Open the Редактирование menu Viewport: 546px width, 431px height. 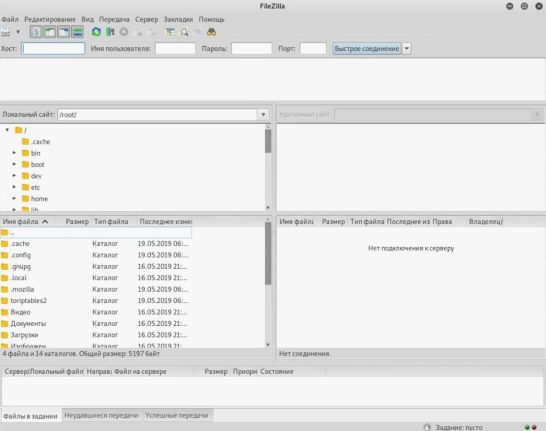coord(50,19)
